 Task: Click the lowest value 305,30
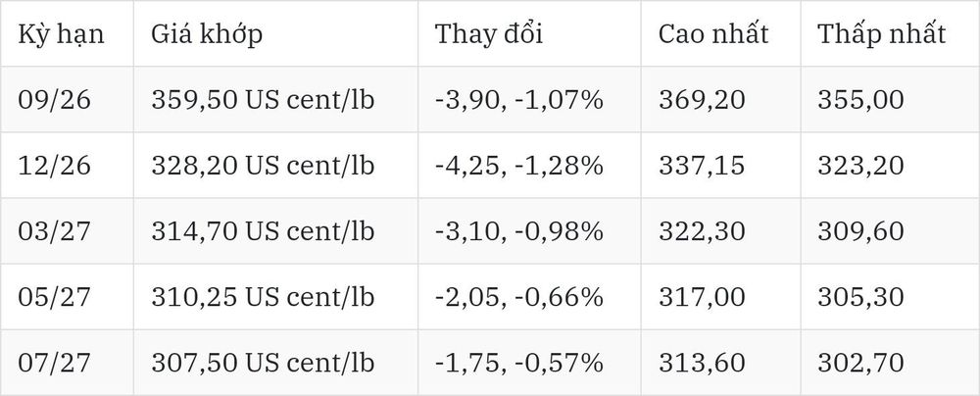point(861,297)
